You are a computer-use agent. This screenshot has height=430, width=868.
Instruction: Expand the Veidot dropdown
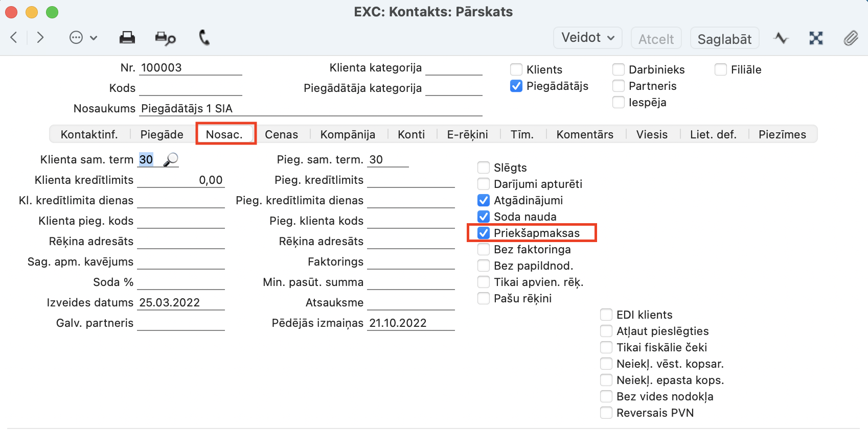(x=587, y=38)
